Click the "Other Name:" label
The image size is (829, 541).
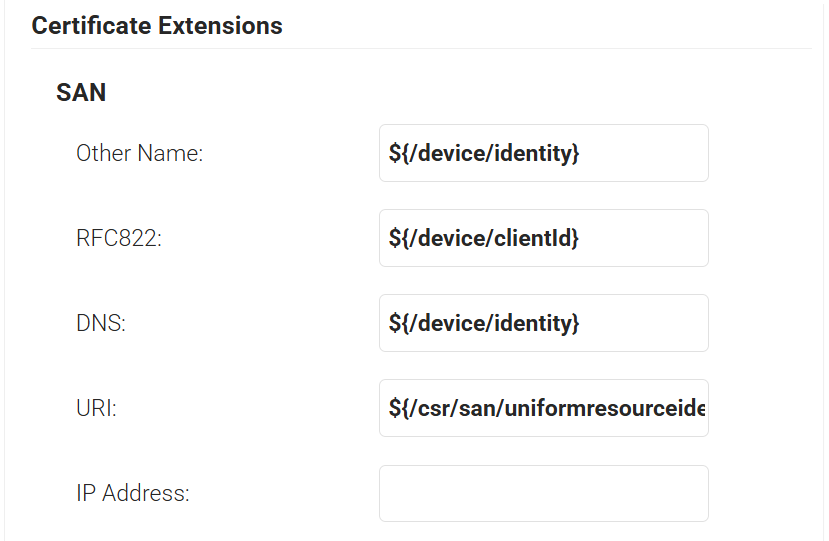(x=139, y=154)
